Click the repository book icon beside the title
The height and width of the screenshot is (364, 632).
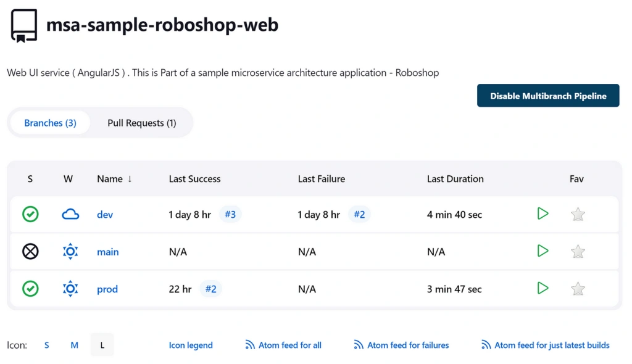point(23,26)
